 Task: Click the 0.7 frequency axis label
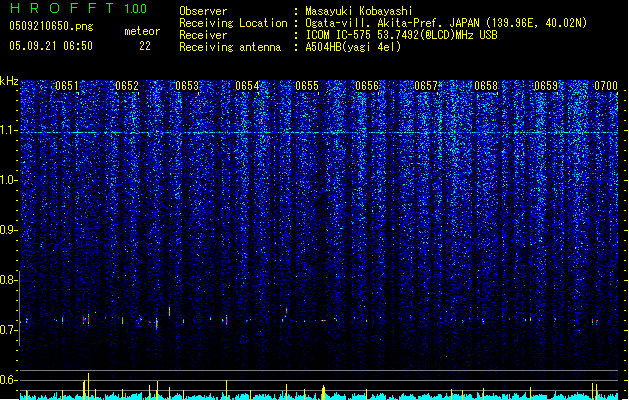(8, 330)
